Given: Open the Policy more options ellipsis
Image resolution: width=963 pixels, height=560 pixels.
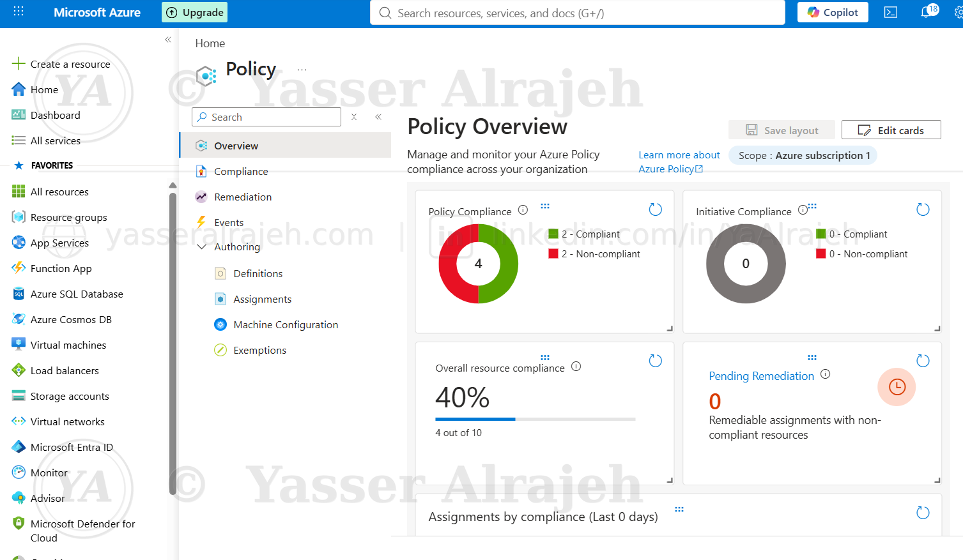Looking at the screenshot, I should 302,70.
